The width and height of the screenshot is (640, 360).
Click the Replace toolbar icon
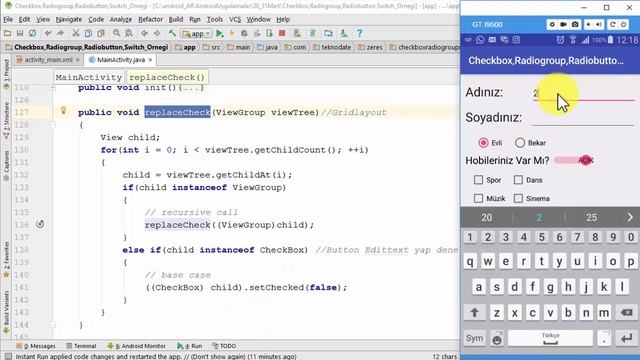[x=129, y=33]
